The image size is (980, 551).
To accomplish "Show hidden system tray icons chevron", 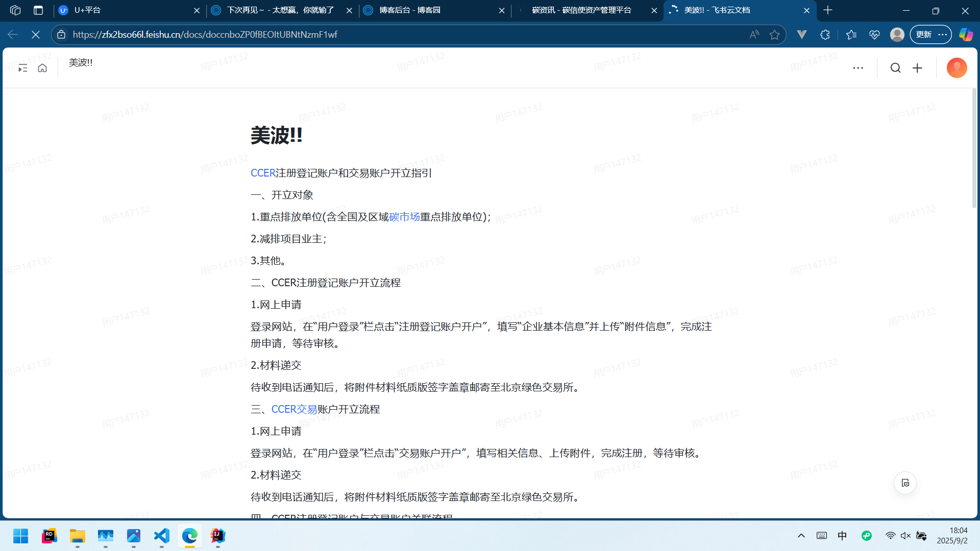I will pyautogui.click(x=801, y=536).
